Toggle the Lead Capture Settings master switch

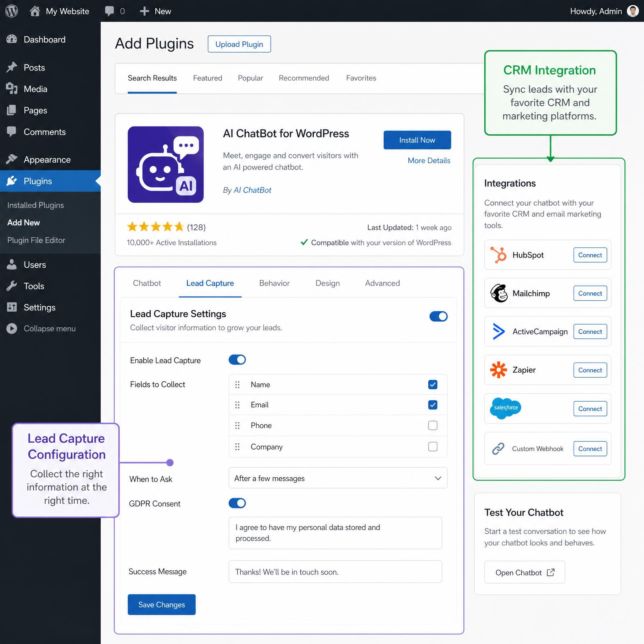click(x=438, y=316)
